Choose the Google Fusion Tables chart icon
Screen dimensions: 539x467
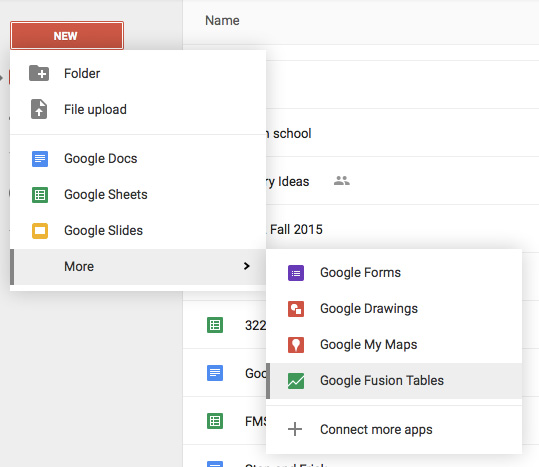coord(296,381)
